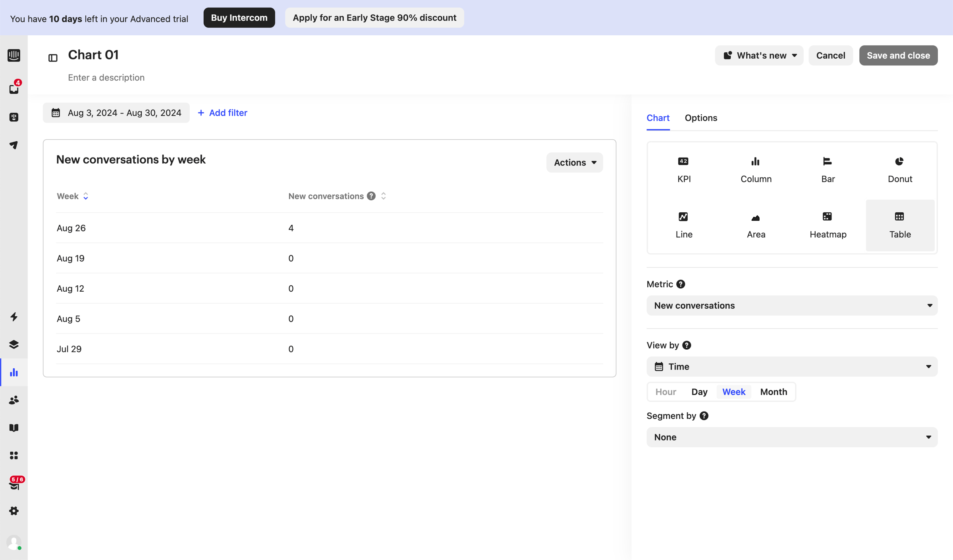Image resolution: width=953 pixels, height=560 pixels.
Task: Open the Automation lightning bolt icon
Action: [x=14, y=317]
